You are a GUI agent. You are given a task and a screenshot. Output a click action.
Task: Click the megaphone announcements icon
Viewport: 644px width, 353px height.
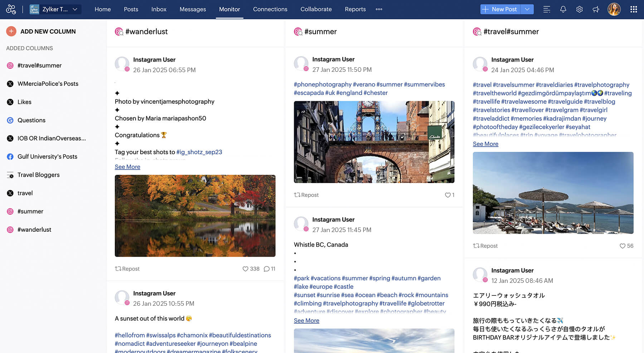point(596,9)
